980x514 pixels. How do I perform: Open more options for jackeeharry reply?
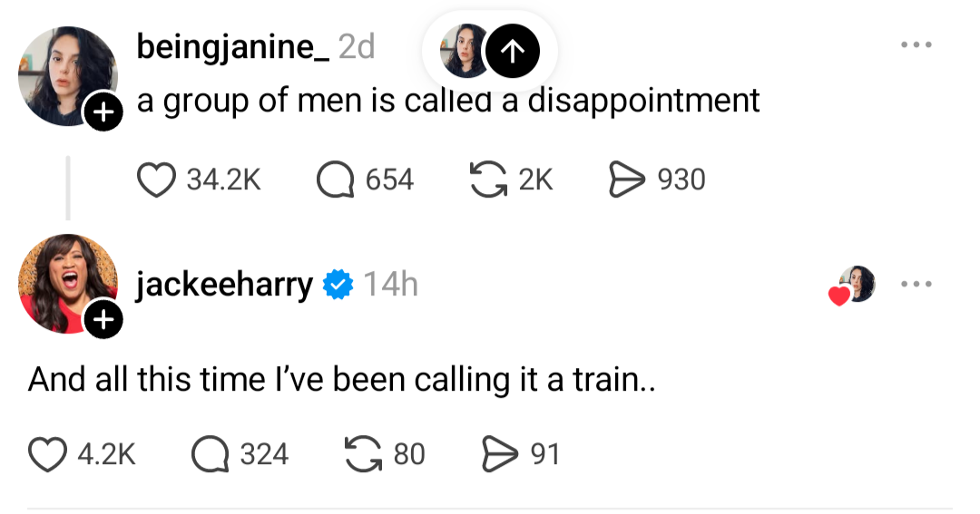pyautogui.click(x=916, y=285)
